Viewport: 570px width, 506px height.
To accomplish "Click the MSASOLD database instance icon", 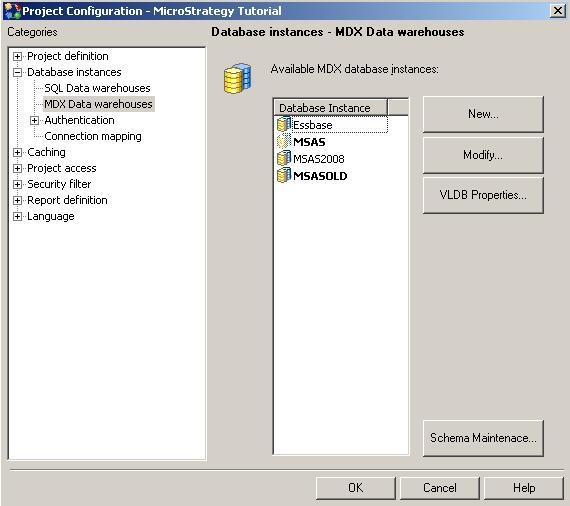I will pos(284,176).
